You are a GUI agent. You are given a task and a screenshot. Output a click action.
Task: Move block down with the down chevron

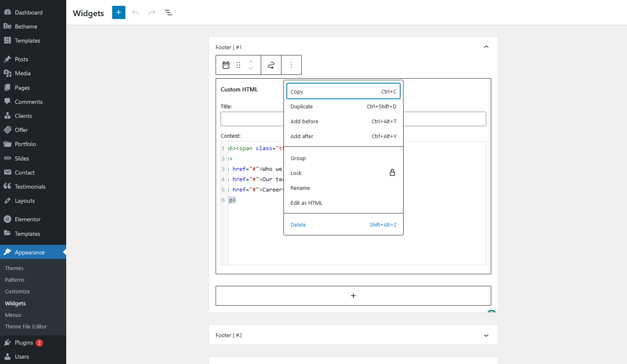pos(251,69)
